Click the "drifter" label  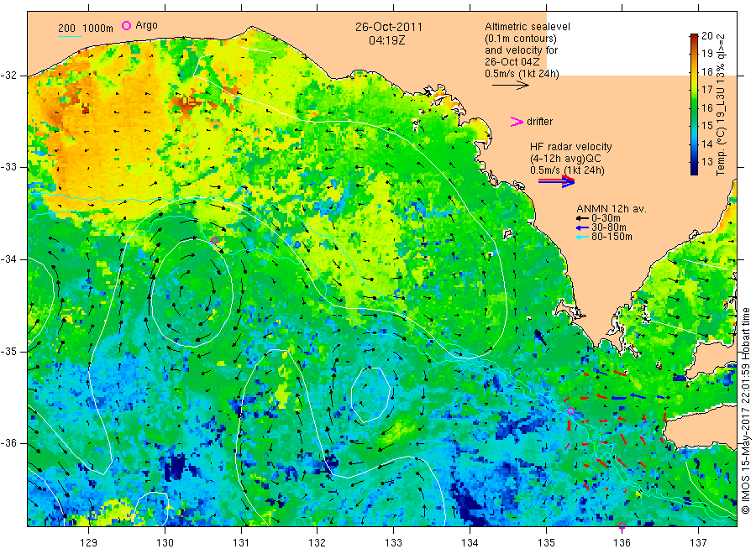pyautogui.click(x=539, y=122)
